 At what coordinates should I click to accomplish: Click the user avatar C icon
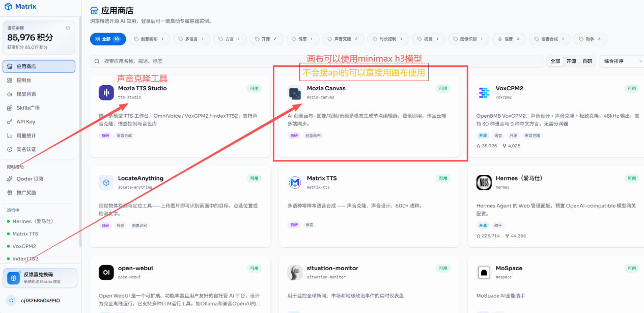click(x=11, y=300)
